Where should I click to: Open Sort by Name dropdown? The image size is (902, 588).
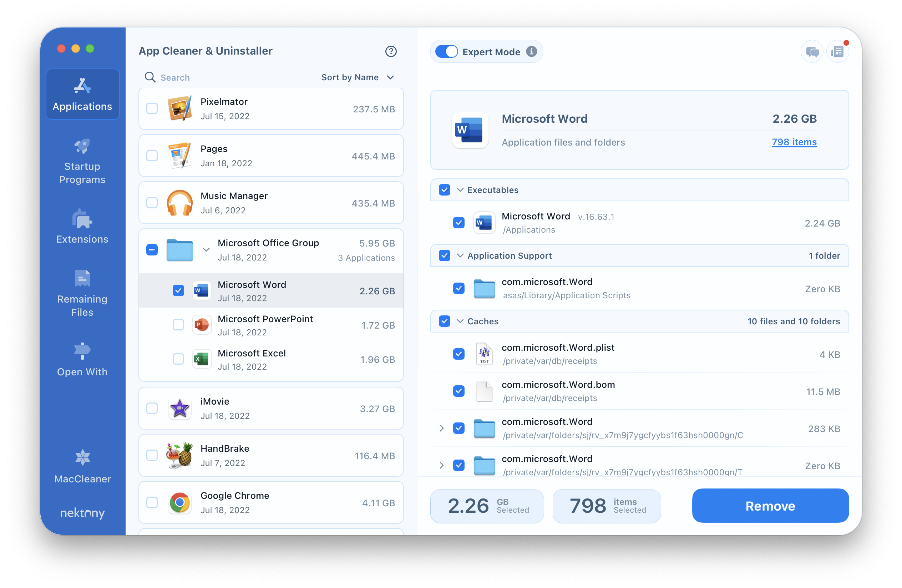pyautogui.click(x=358, y=77)
